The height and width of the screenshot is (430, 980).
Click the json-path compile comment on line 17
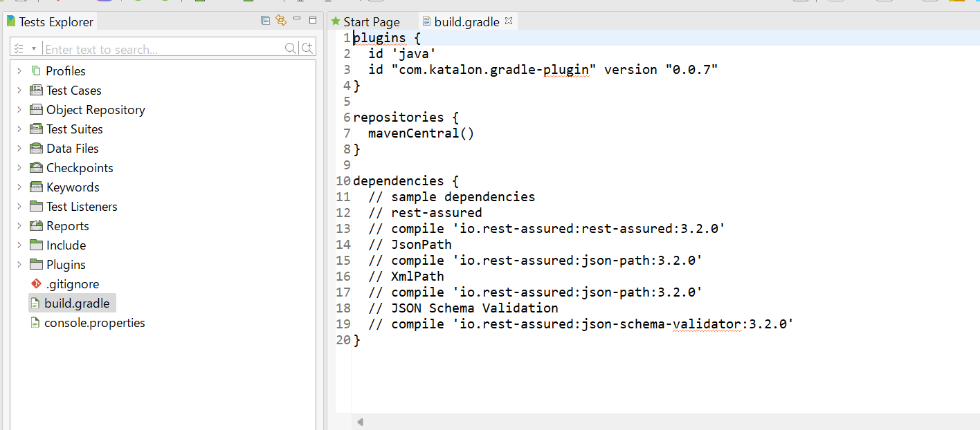536,292
